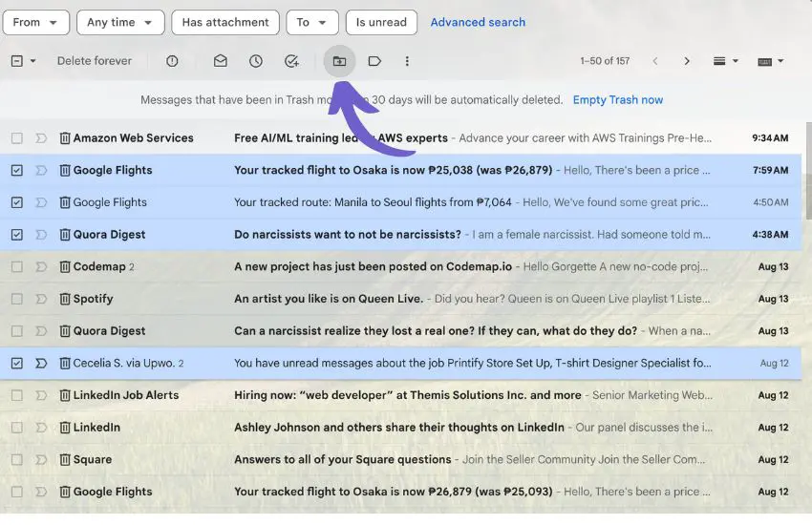This screenshot has width=812, height=525.
Task: Open Osaka flight ₱26,879 email from Aug 12
Action: point(401,492)
